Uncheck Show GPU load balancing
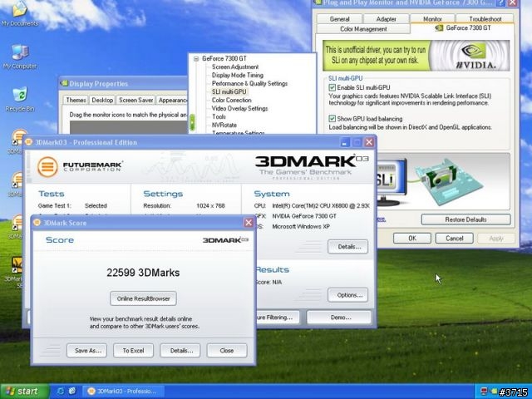The width and height of the screenshot is (532, 399). (x=332, y=118)
